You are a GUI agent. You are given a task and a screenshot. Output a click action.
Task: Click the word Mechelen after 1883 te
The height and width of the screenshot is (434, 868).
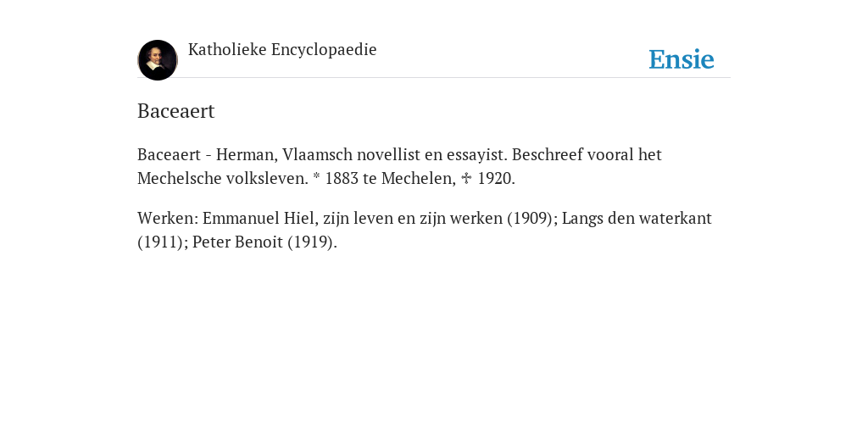click(x=417, y=178)
